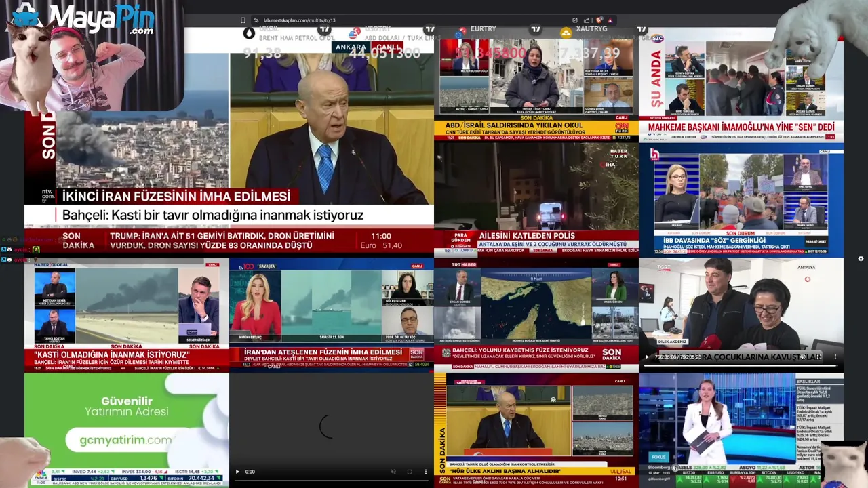Image resolution: width=868 pixels, height=488 pixels.
Task: Play the loading video showing 0:00
Action: pyautogui.click(x=237, y=472)
